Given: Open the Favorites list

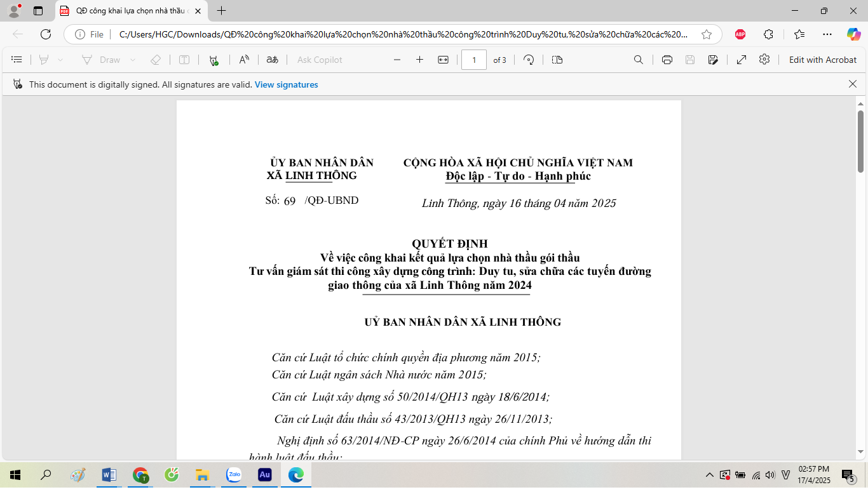Looking at the screenshot, I should tap(799, 34).
